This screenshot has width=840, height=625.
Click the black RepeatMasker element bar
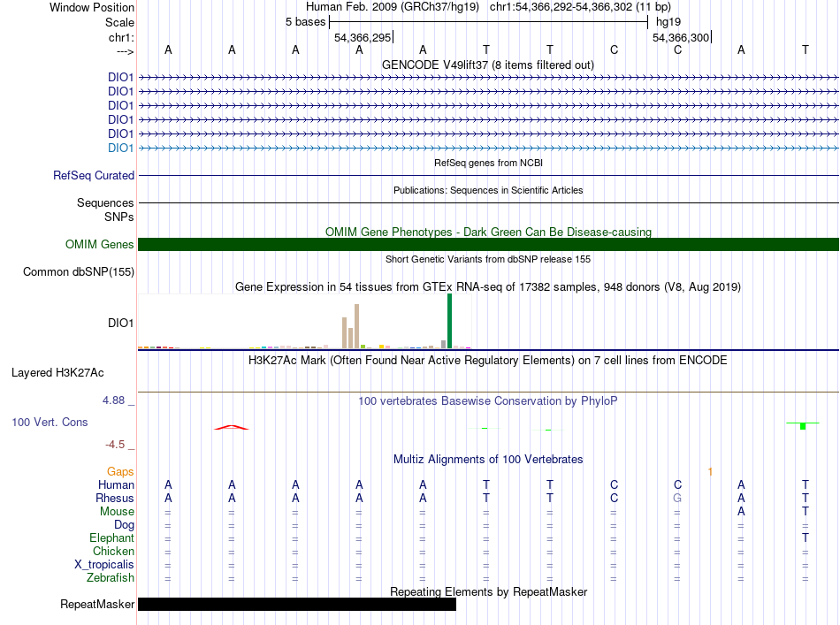[x=297, y=604]
